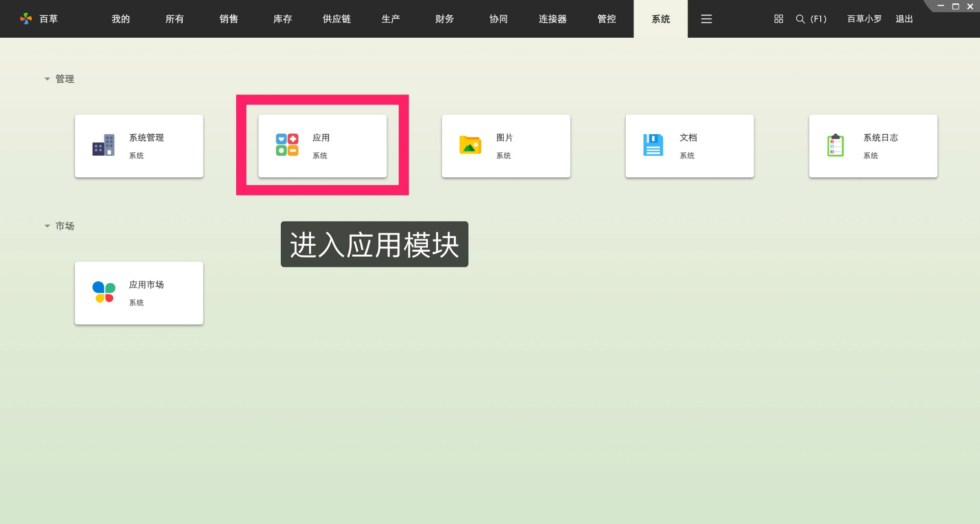Screen dimensions: 980x524
Task: Click the (F1) search field
Action: 818,19
